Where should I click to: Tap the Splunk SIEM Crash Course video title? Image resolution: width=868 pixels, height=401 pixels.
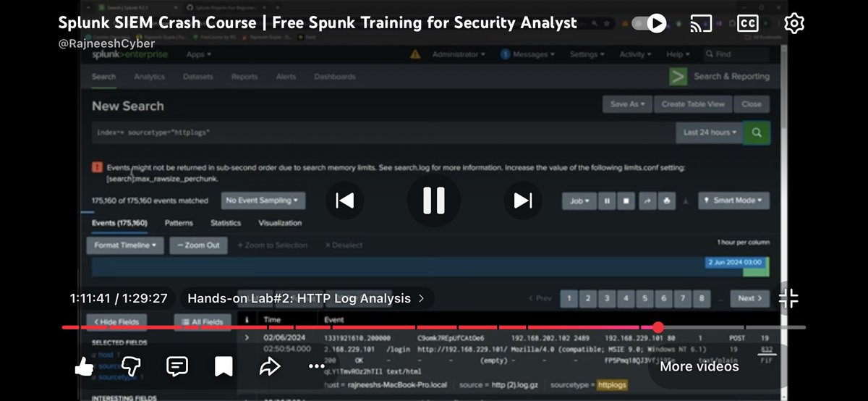318,23
